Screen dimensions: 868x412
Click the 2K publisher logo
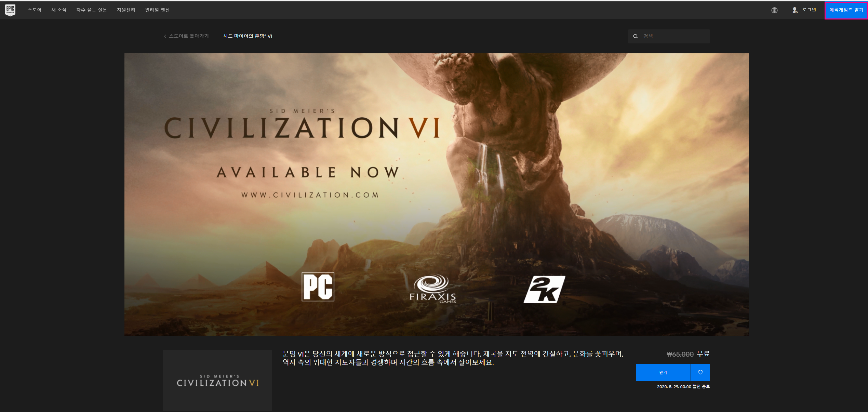[x=544, y=289]
